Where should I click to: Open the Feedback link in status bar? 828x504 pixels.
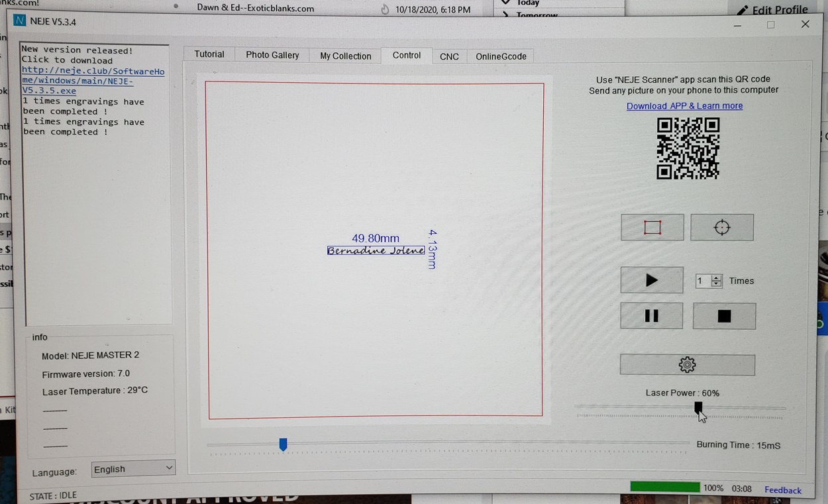coord(782,490)
